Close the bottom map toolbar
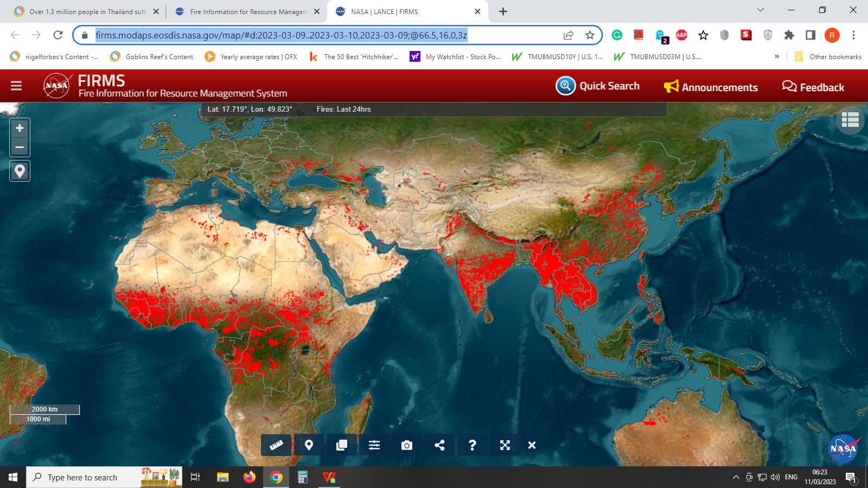 point(532,445)
